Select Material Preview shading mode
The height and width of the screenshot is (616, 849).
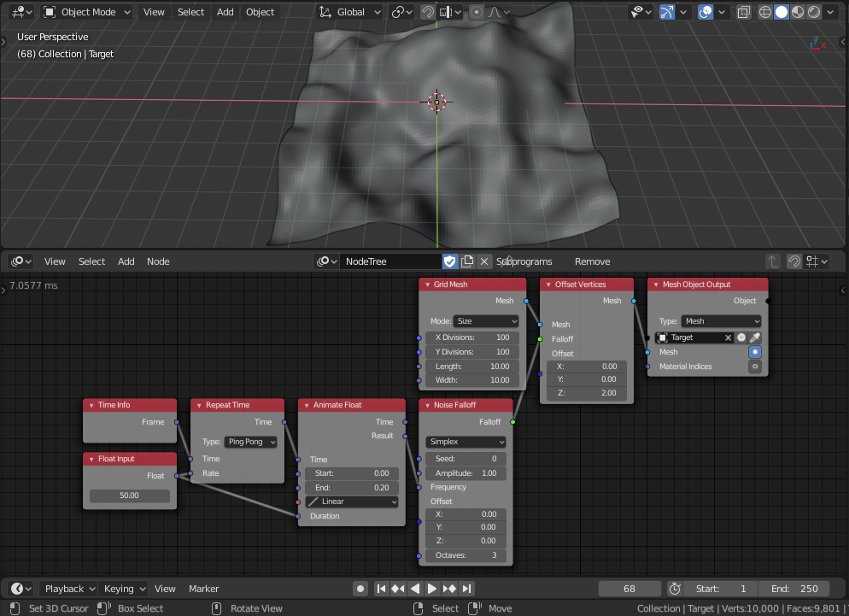[x=797, y=12]
